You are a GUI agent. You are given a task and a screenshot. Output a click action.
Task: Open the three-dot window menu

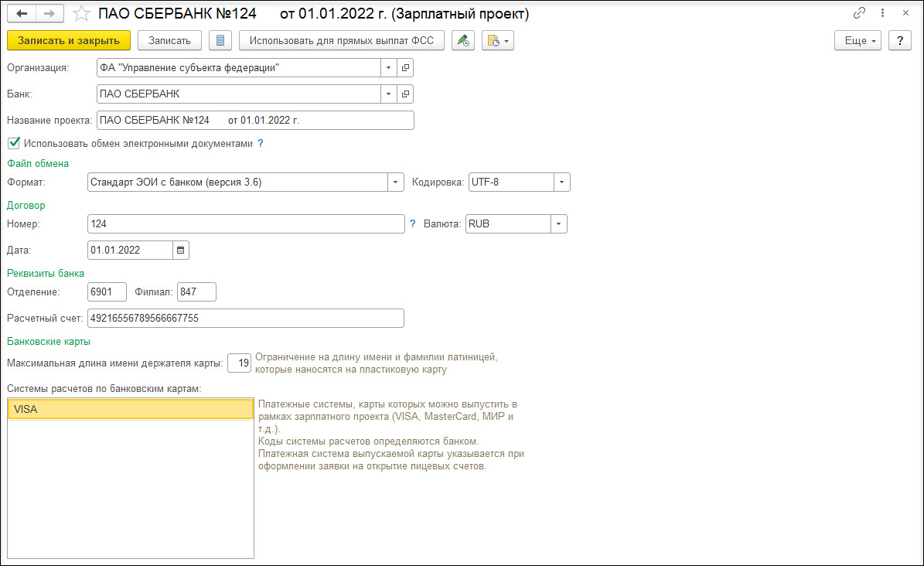pyautogui.click(x=882, y=12)
